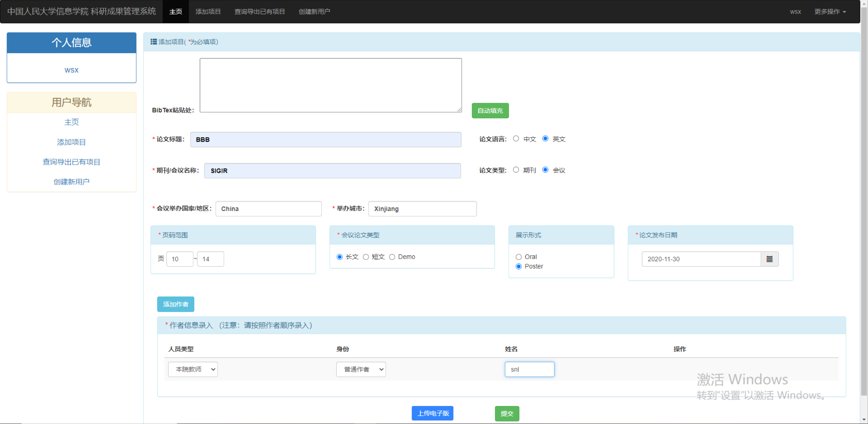
Task: Open the 本院教师 personnel type dropdown
Action: pyautogui.click(x=193, y=369)
